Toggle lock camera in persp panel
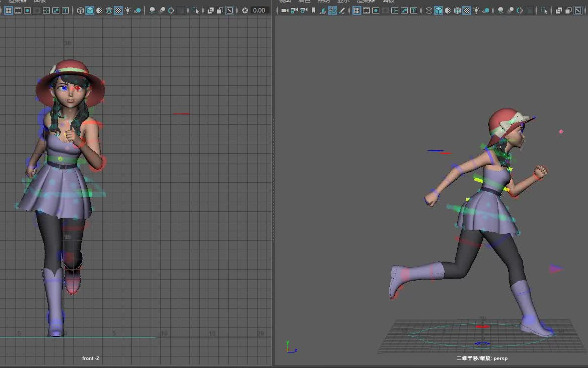Screen dimensions: 588x368 [x=294, y=10]
